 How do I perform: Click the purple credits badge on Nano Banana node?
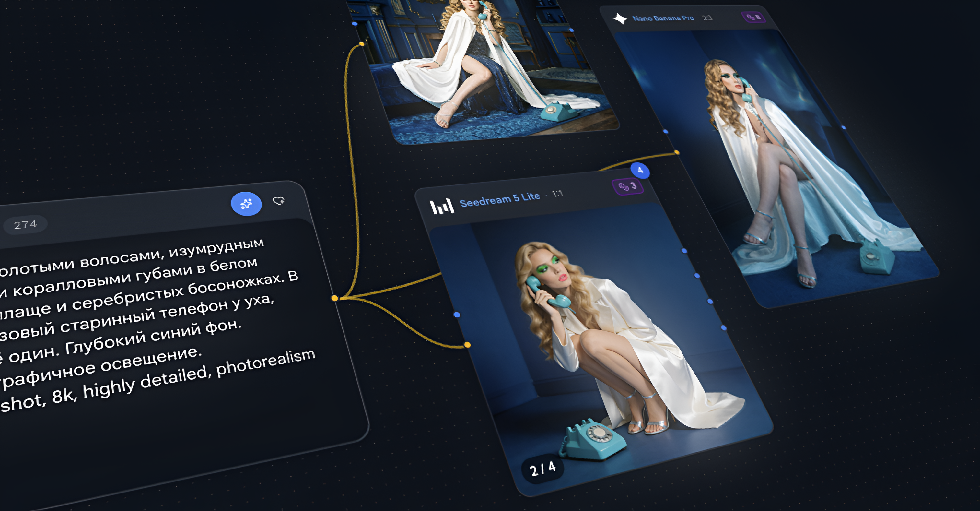(x=753, y=17)
